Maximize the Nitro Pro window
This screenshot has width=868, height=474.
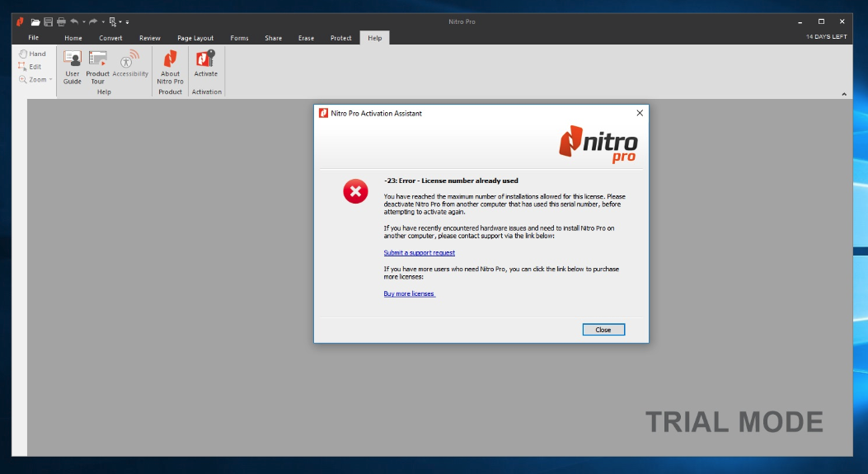(822, 21)
